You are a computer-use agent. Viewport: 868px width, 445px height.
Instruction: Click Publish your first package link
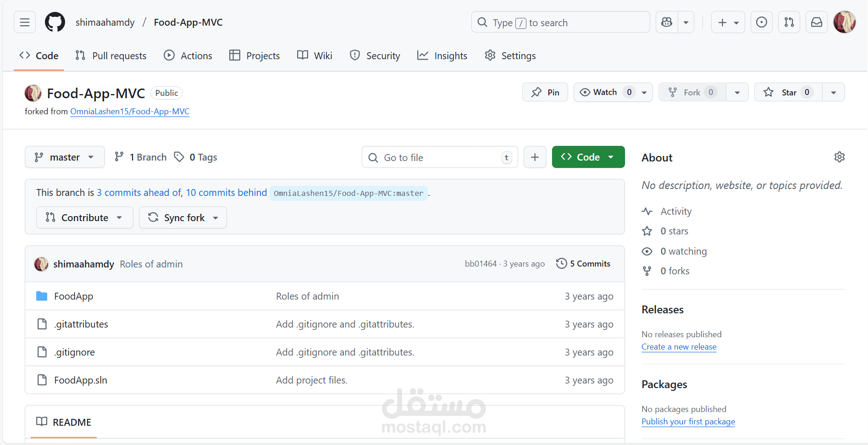point(688,422)
